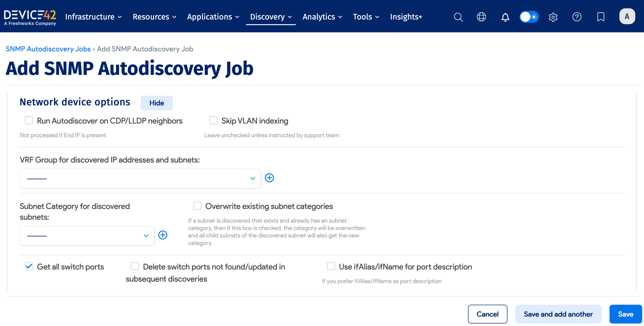Uncheck Get all switch ports
The height and width of the screenshot is (326, 644).
click(x=29, y=266)
